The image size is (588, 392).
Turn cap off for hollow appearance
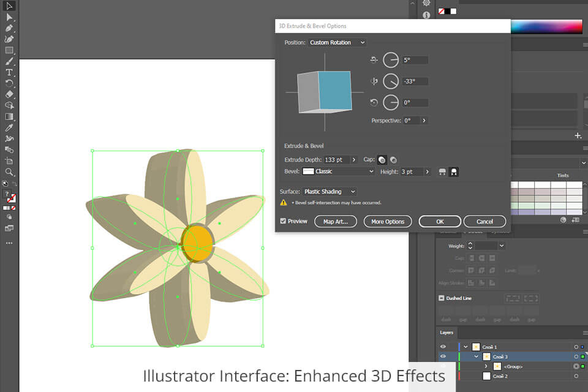point(393,160)
